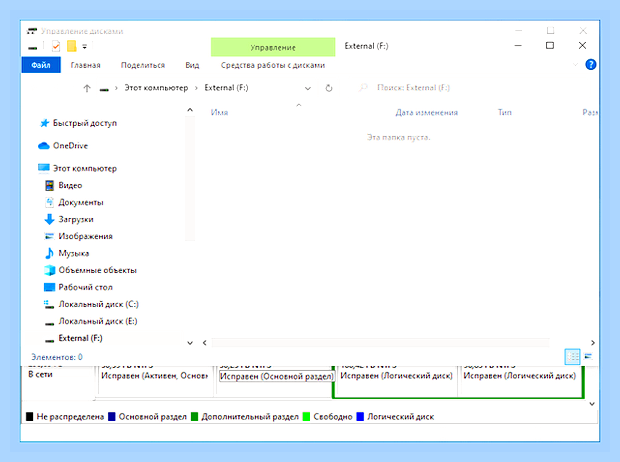
Task: Minimize the External (F:) Explorer window
Action: click(518, 45)
